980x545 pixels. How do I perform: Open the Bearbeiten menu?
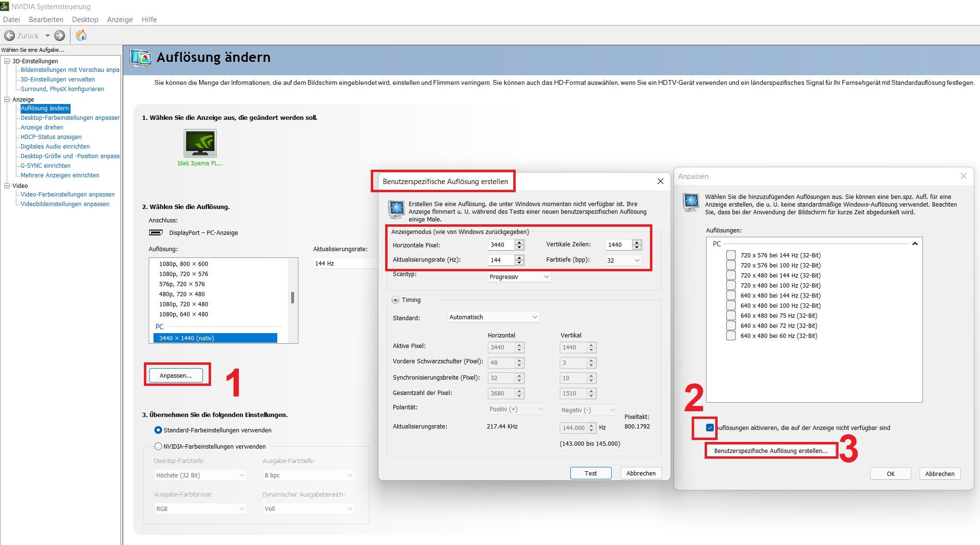pyautogui.click(x=46, y=20)
